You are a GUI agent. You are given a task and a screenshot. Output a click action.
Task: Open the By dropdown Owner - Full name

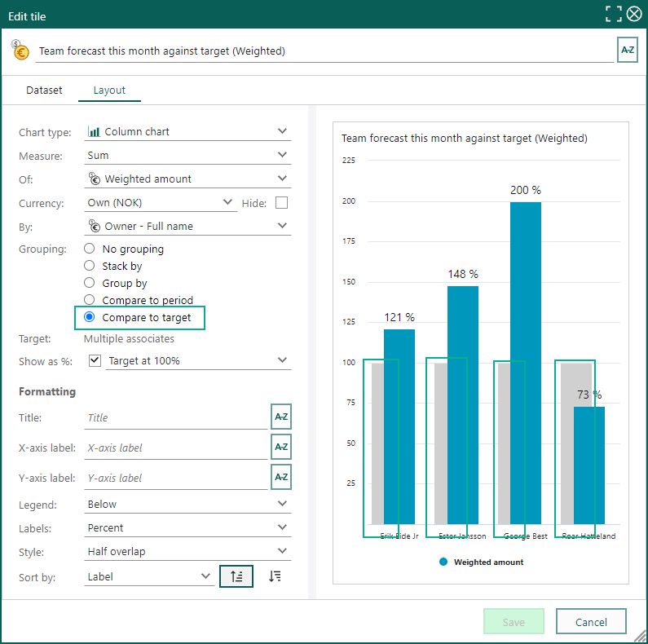[x=187, y=226]
